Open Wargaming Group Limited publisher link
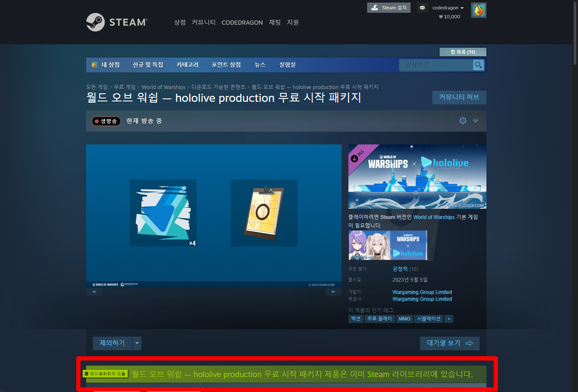 pyautogui.click(x=422, y=299)
